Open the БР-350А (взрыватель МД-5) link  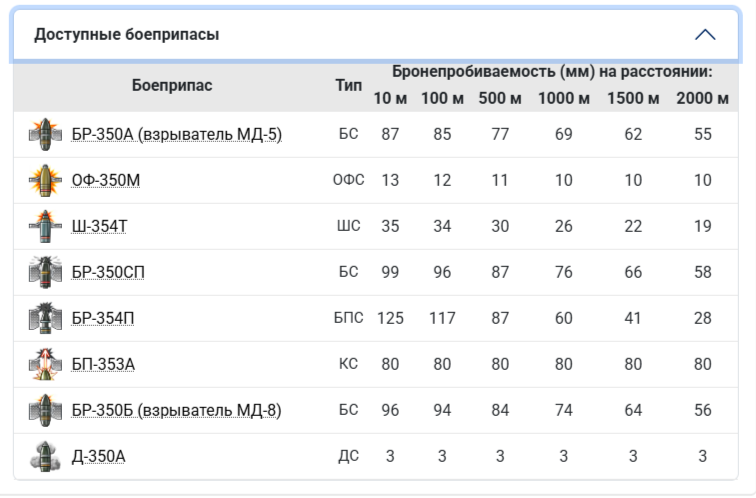point(176,135)
